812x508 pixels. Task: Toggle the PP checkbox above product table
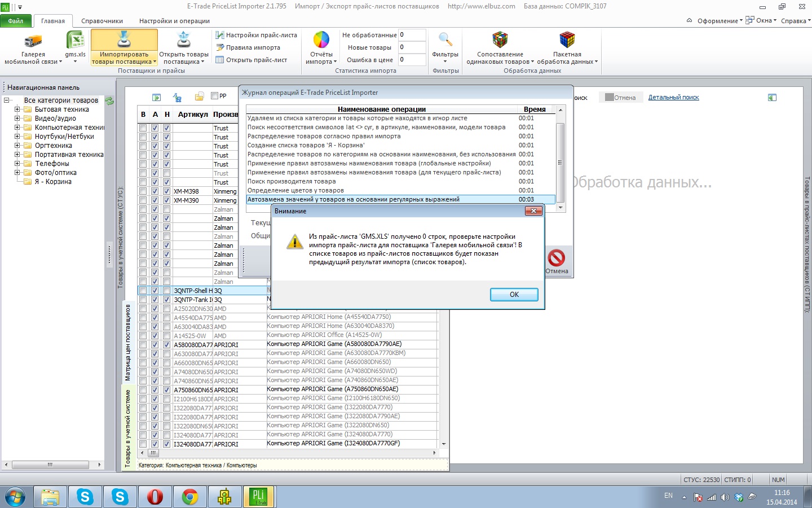pyautogui.click(x=214, y=96)
